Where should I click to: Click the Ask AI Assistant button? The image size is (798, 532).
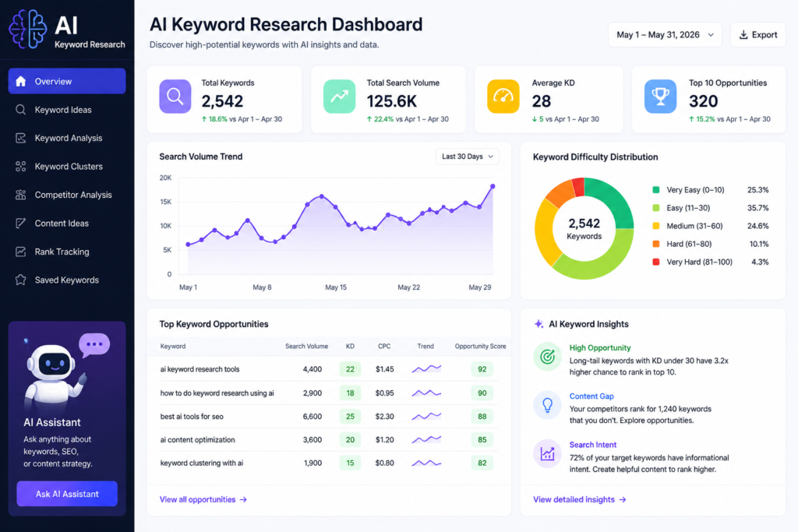[67, 494]
